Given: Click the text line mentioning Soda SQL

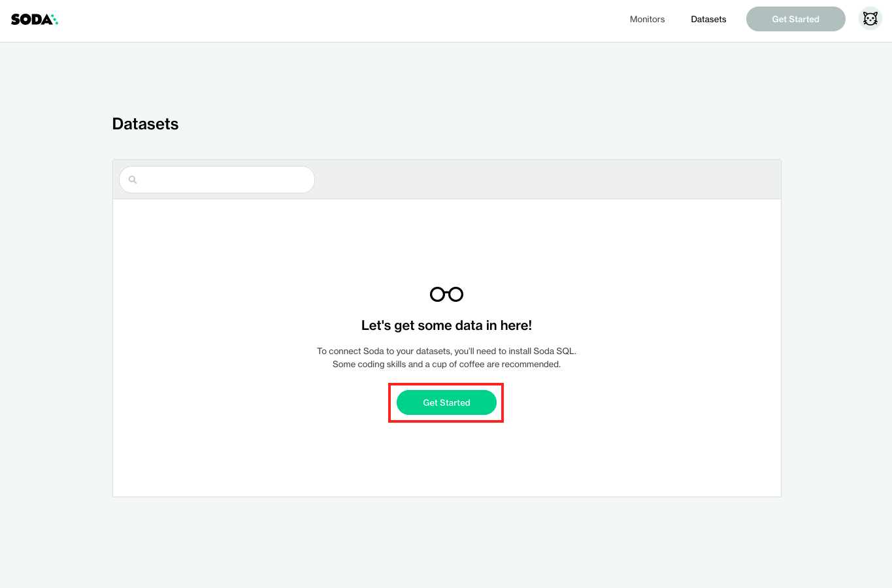Looking at the screenshot, I should 446,351.
